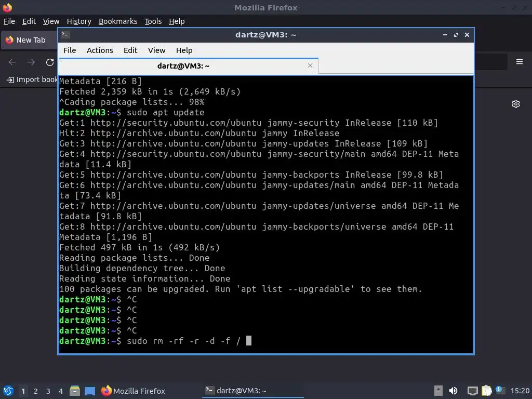Viewport: 532px width, 399px height.
Task: Select the New Tab tab in Firefox
Action: (29, 40)
